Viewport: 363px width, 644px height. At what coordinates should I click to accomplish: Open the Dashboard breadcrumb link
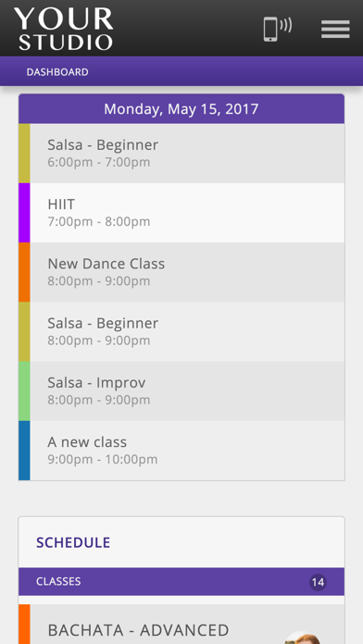click(57, 72)
